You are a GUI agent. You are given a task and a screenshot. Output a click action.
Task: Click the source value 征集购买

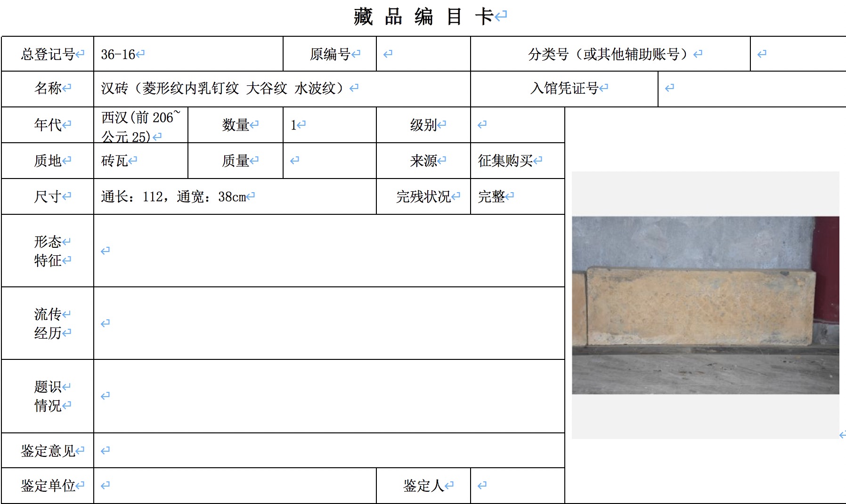[505, 161]
